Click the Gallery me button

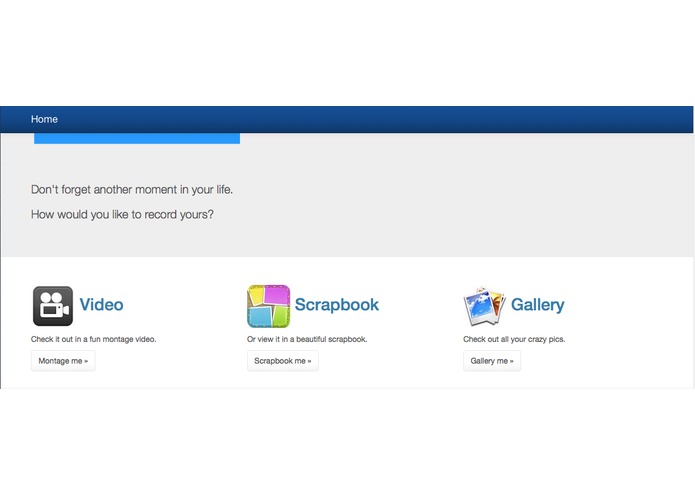(x=492, y=361)
